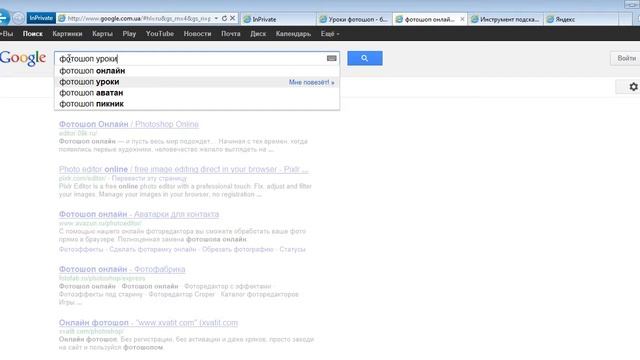The image size is (640, 360).
Task: Click the InPrivate indicator badge
Action: click(41, 18)
